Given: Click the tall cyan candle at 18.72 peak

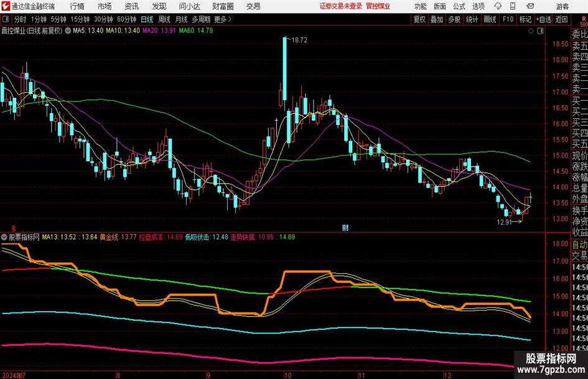Looking at the screenshot, I should [284, 68].
